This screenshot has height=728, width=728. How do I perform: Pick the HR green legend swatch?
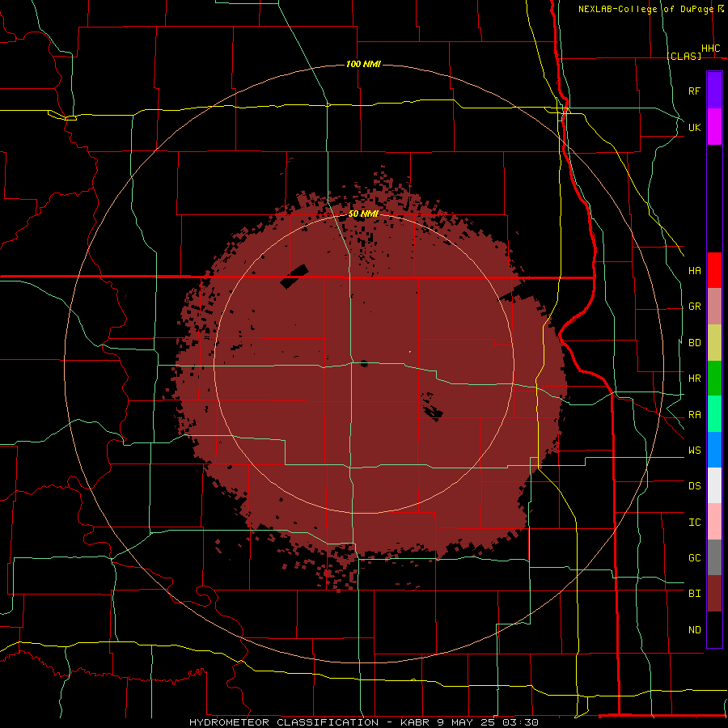(714, 379)
